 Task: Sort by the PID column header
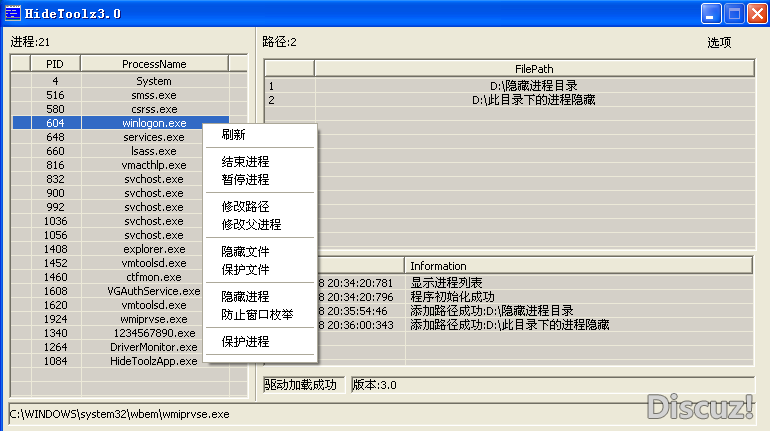click(55, 64)
